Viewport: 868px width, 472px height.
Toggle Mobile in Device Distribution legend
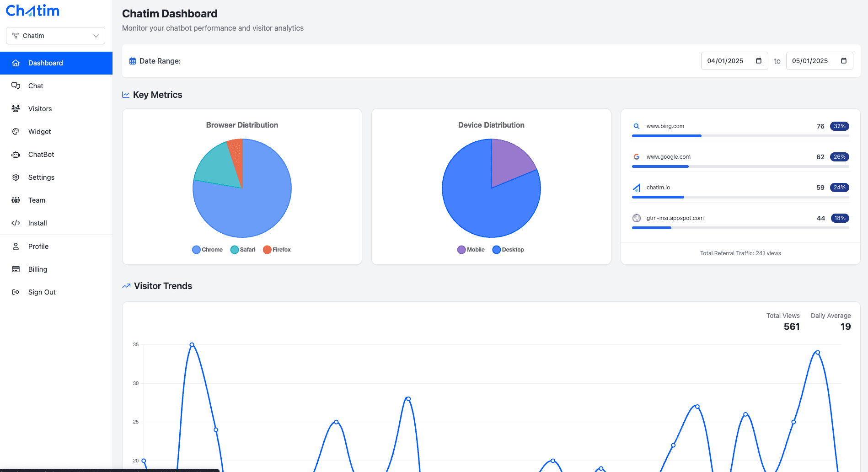point(471,249)
